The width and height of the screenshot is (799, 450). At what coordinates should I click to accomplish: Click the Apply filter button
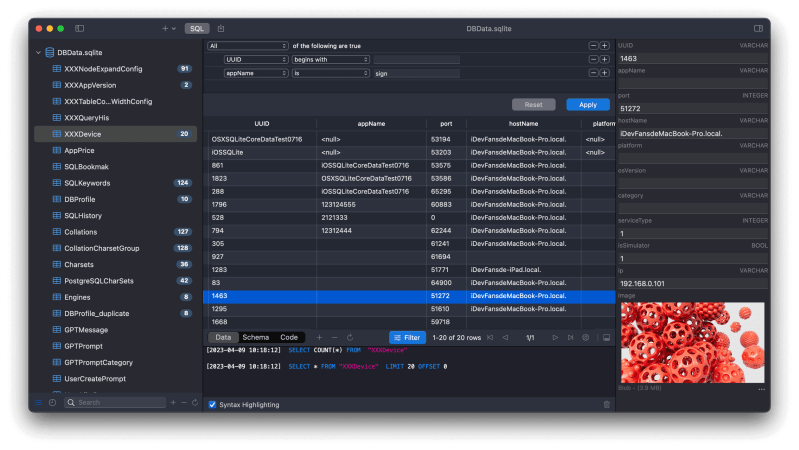point(588,104)
